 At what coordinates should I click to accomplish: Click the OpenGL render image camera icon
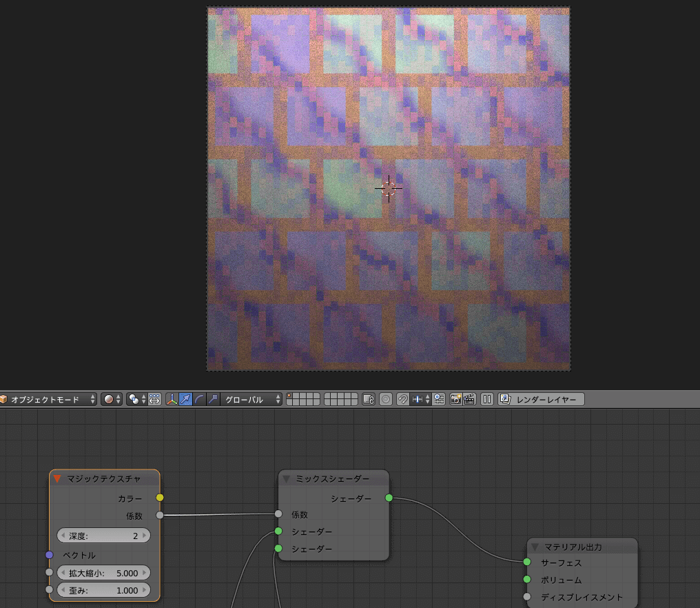point(455,399)
